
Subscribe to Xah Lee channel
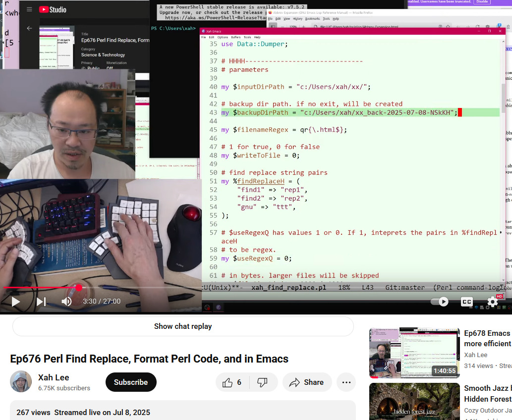(131, 382)
